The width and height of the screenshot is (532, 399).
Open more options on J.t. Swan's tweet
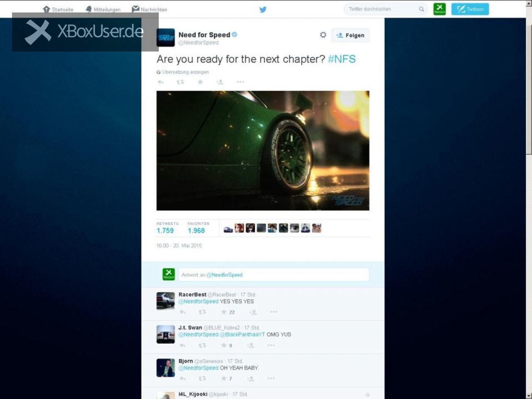click(271, 345)
